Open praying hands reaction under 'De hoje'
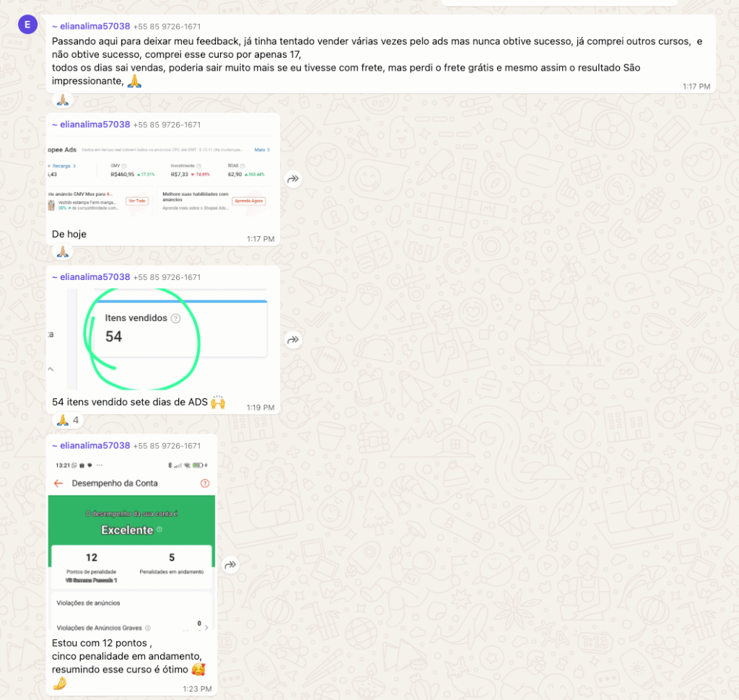The width and height of the screenshot is (739, 700). tap(63, 252)
